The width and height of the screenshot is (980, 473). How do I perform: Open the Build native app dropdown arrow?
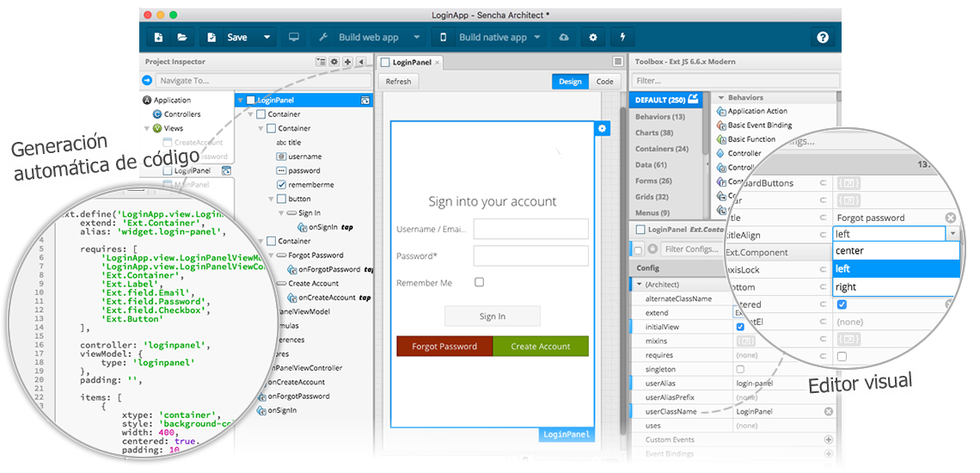click(x=537, y=38)
